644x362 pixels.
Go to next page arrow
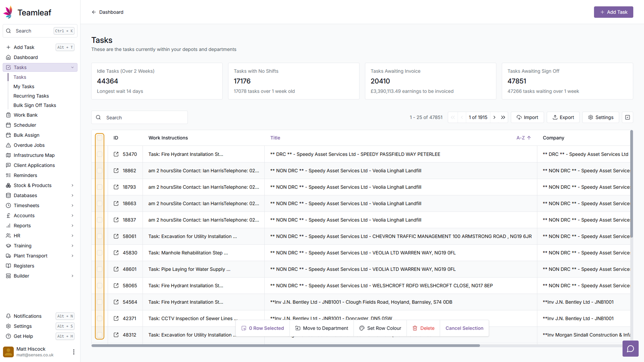[494, 117]
